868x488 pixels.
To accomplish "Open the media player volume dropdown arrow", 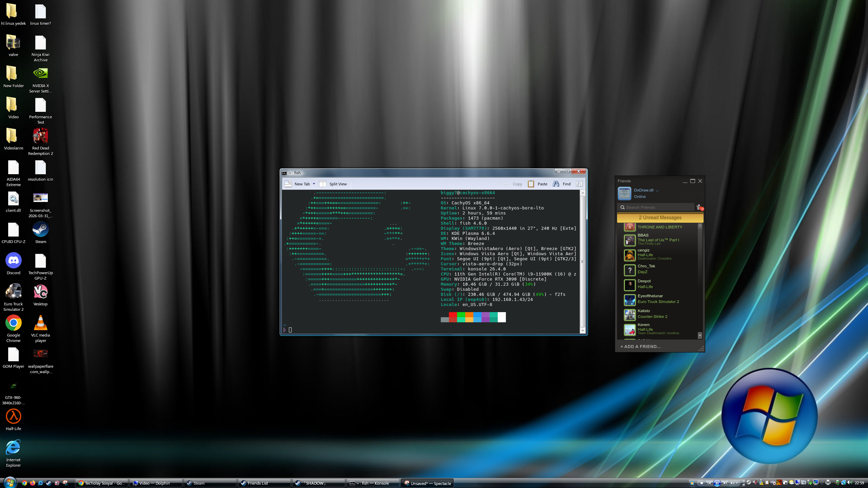I will 737,483.
